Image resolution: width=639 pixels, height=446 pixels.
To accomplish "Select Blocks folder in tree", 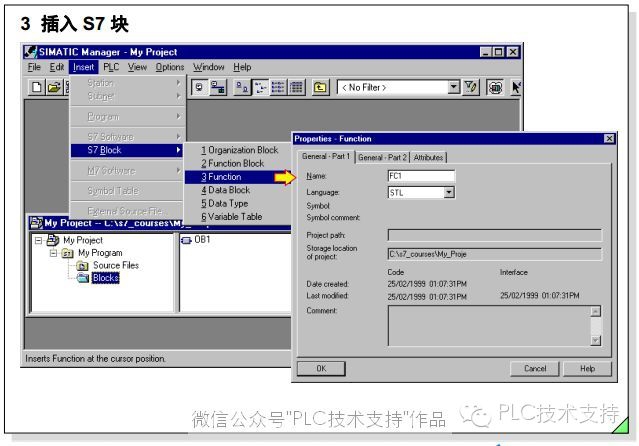I will (x=106, y=278).
